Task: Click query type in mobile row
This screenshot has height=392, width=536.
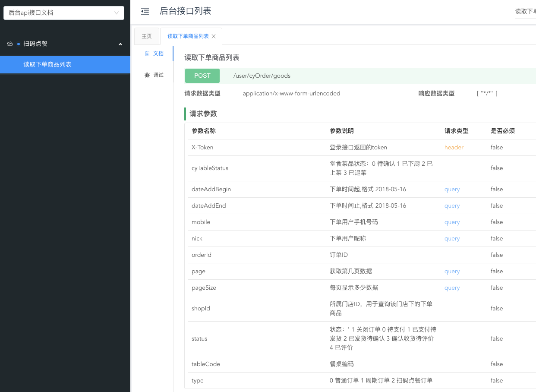Action: pyautogui.click(x=452, y=222)
